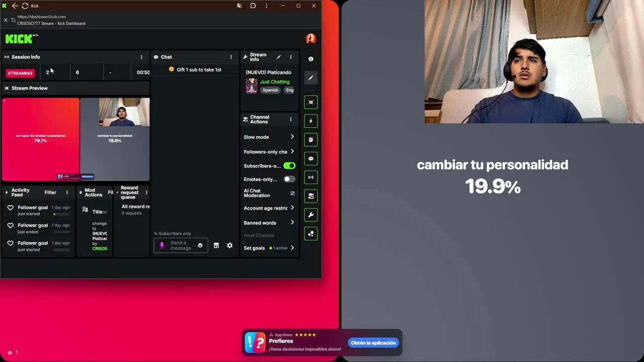
Task: Click the info icon in the right sidebar
Action: coord(311,59)
